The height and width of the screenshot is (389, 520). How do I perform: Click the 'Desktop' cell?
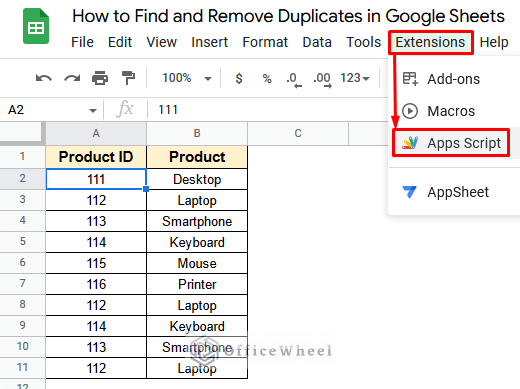point(197,179)
